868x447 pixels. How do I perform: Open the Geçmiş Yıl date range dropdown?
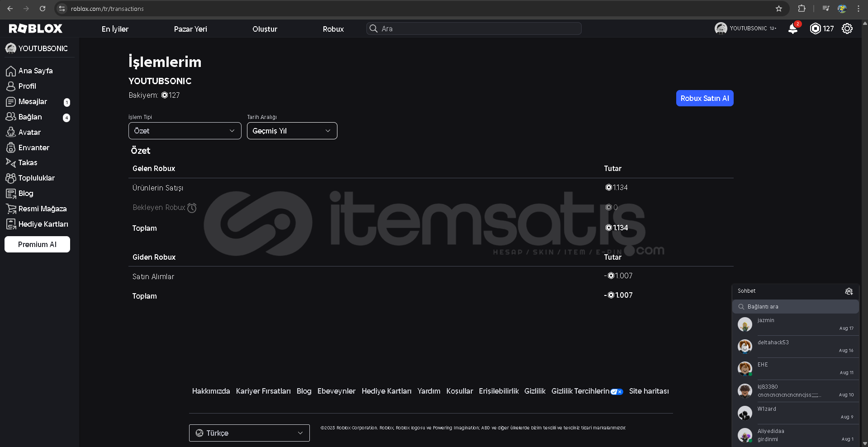pyautogui.click(x=292, y=131)
